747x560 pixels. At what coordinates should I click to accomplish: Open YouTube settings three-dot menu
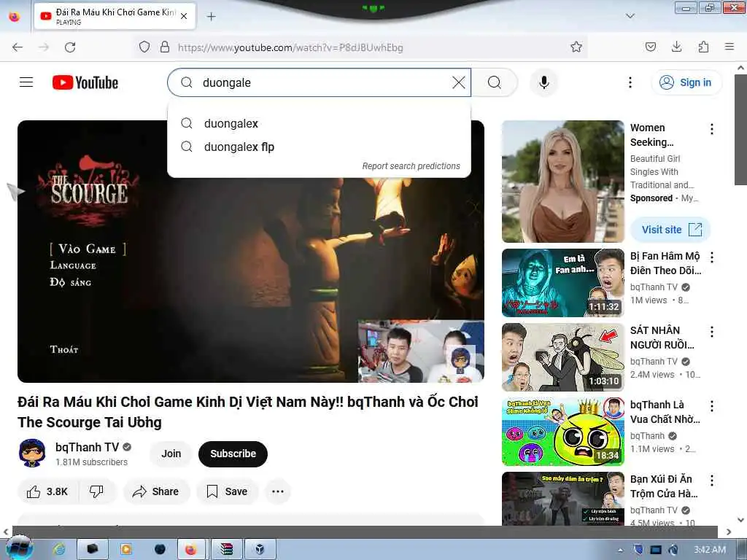(630, 82)
